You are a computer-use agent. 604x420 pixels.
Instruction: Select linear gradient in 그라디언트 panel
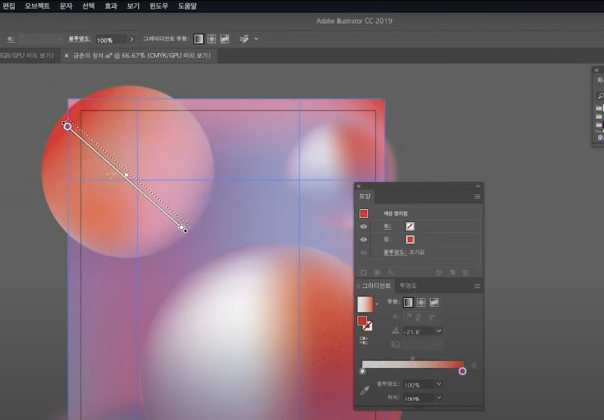408,302
